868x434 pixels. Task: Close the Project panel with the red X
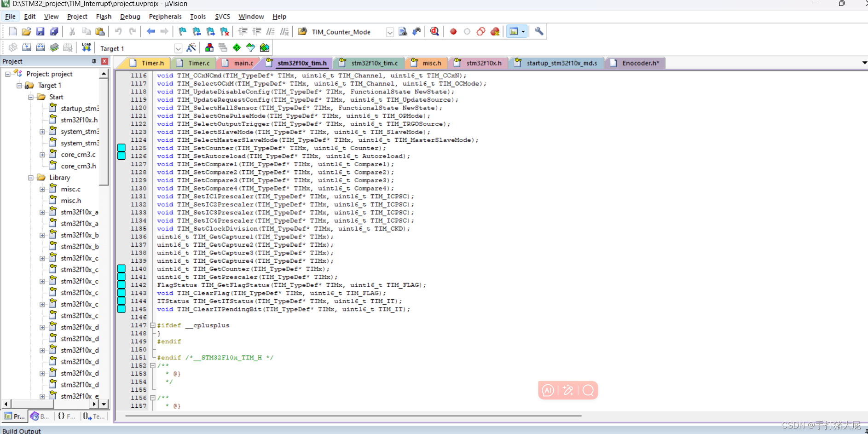coord(104,61)
